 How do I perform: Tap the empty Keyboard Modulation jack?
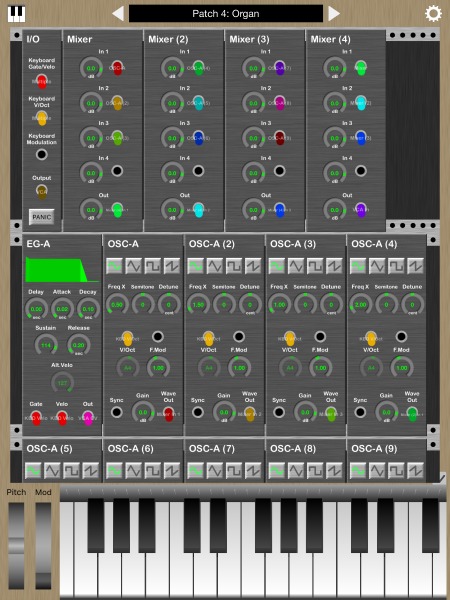[42, 155]
